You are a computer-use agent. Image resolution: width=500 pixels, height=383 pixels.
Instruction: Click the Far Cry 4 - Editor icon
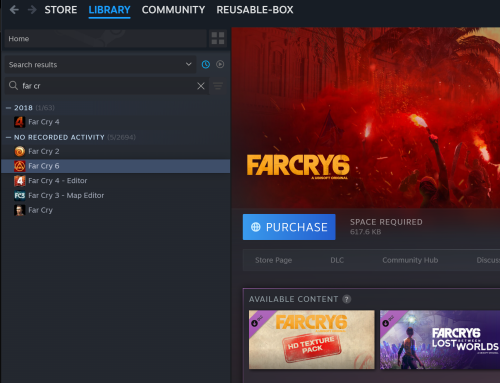click(x=19, y=181)
